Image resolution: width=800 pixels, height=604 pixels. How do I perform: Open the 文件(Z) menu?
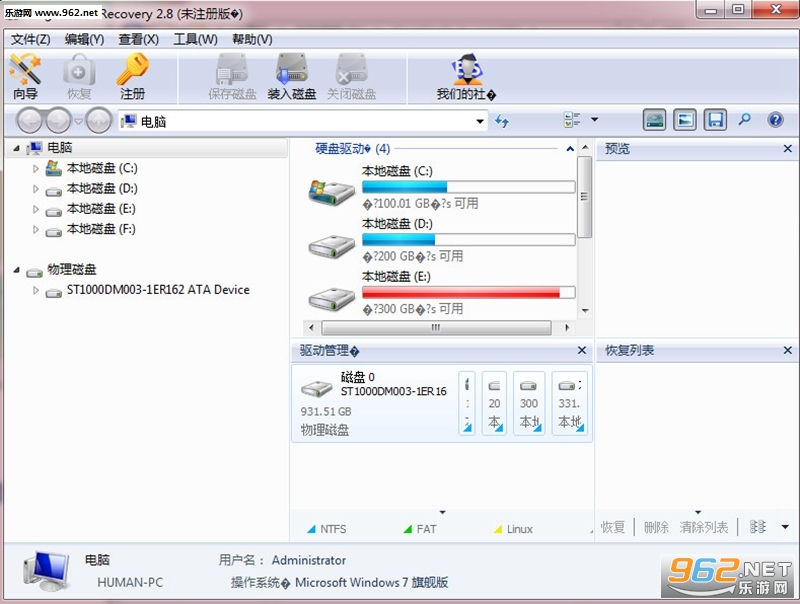tap(31, 39)
